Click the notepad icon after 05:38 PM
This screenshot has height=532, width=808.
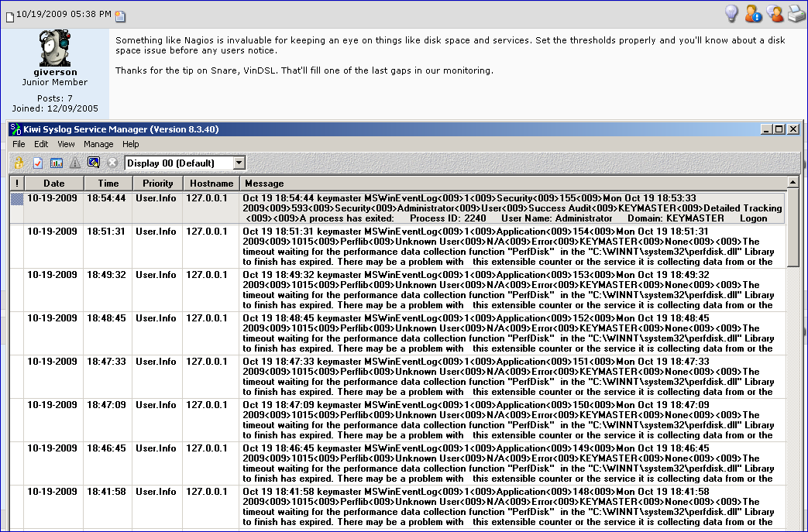(120, 16)
